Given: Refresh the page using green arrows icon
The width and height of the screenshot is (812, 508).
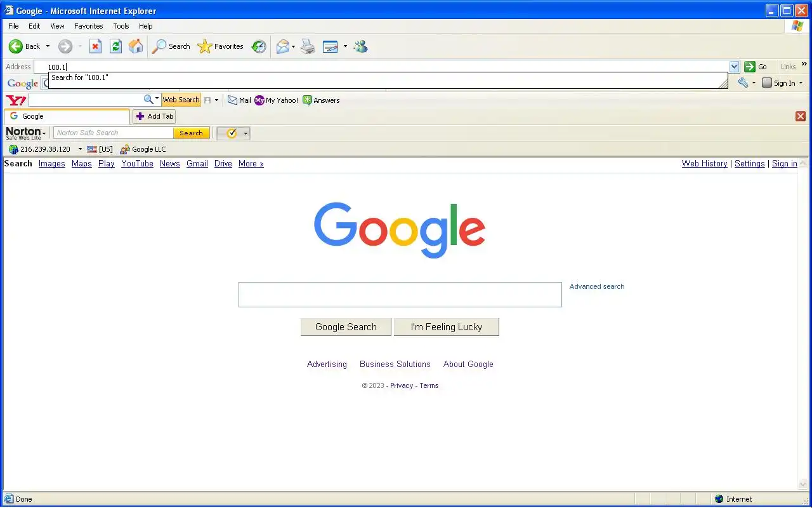Looking at the screenshot, I should (x=115, y=46).
